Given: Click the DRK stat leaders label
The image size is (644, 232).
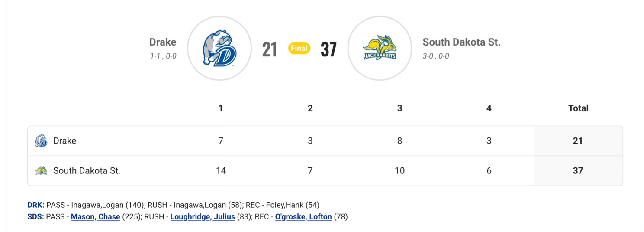Looking at the screenshot, I should click(x=36, y=205).
